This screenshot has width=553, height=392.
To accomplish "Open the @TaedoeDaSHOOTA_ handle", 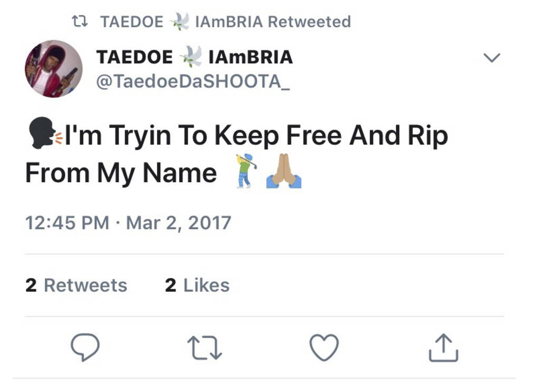I will pyautogui.click(x=193, y=82).
